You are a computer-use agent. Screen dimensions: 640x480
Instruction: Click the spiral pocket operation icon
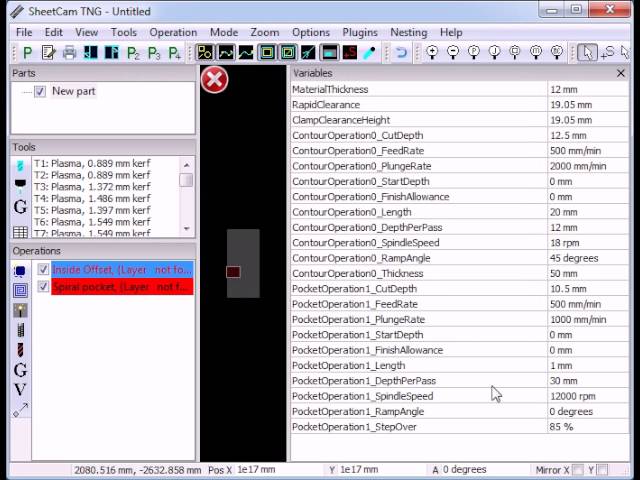click(20, 290)
